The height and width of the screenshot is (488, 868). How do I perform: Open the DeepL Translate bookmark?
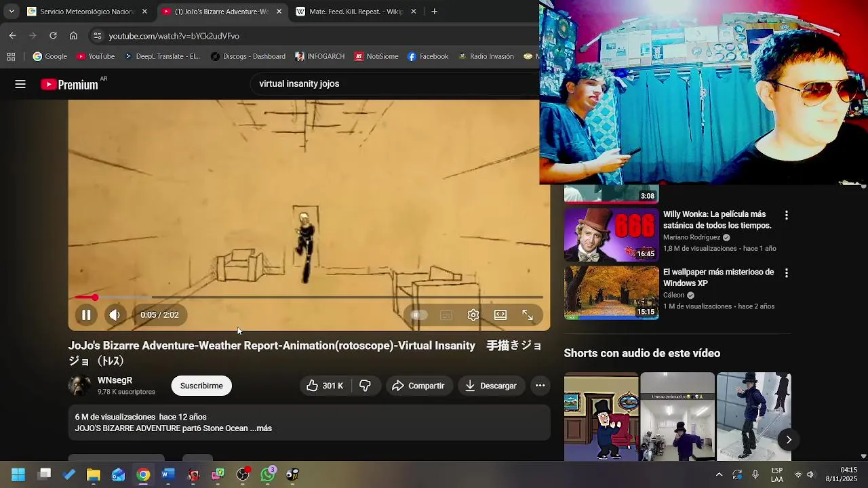coord(162,56)
